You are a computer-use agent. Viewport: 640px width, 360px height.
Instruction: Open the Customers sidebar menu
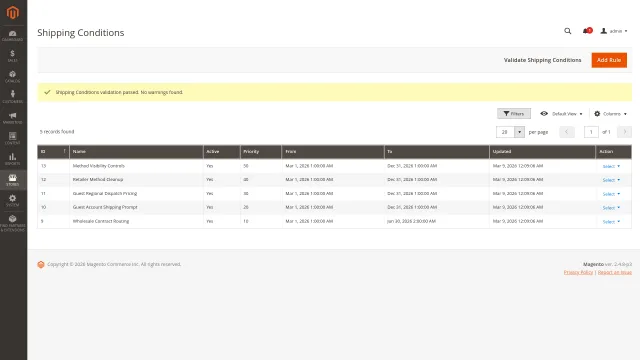click(13, 97)
